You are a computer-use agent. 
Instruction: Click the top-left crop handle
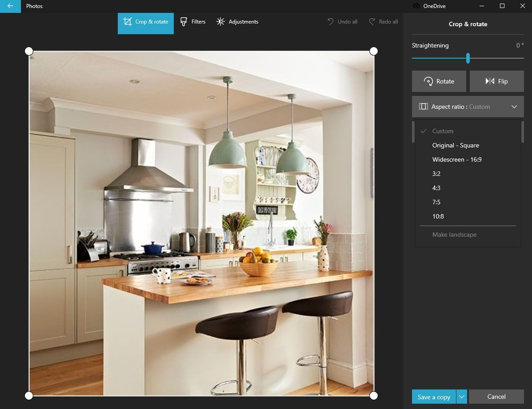tap(29, 51)
